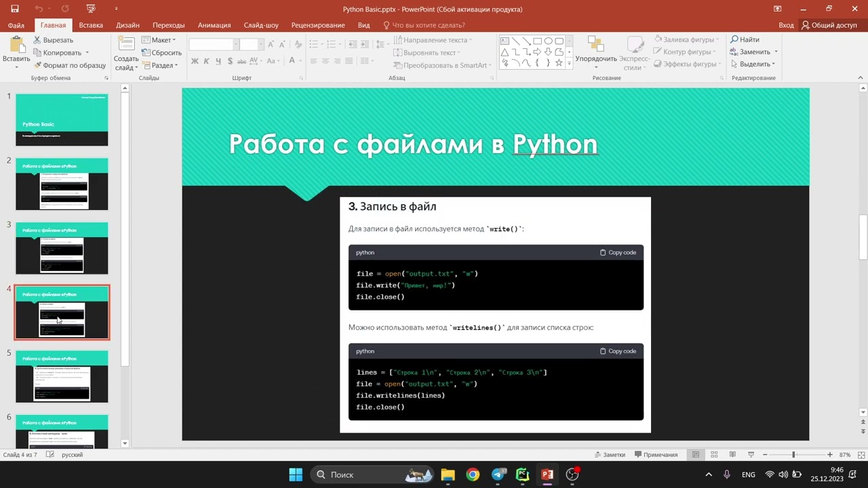Viewport: 868px width, 488px height.
Task: Open Telegram from taskbar
Action: click(x=498, y=474)
